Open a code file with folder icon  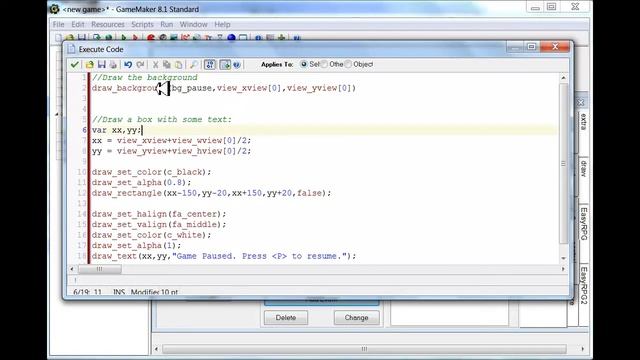point(89,64)
